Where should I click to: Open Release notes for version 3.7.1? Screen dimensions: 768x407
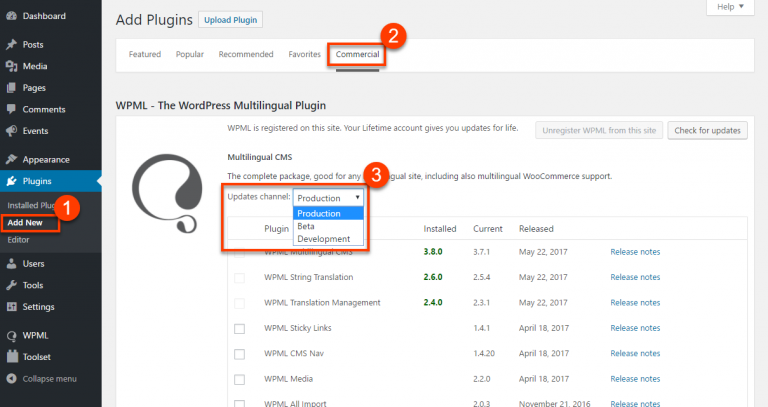tap(635, 252)
